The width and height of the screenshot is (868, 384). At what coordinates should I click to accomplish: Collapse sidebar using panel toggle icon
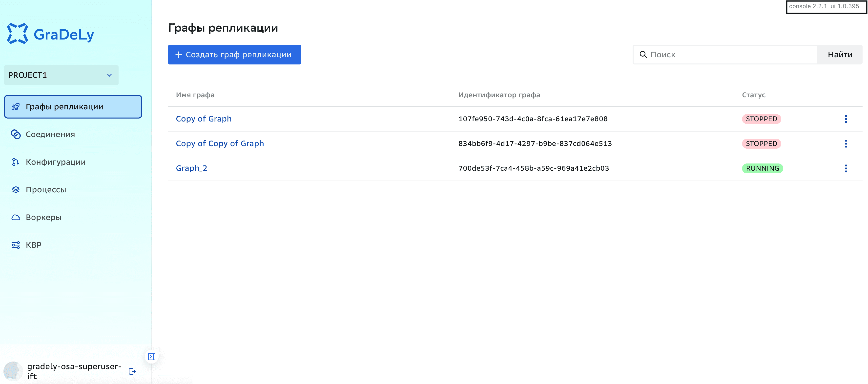(152, 356)
